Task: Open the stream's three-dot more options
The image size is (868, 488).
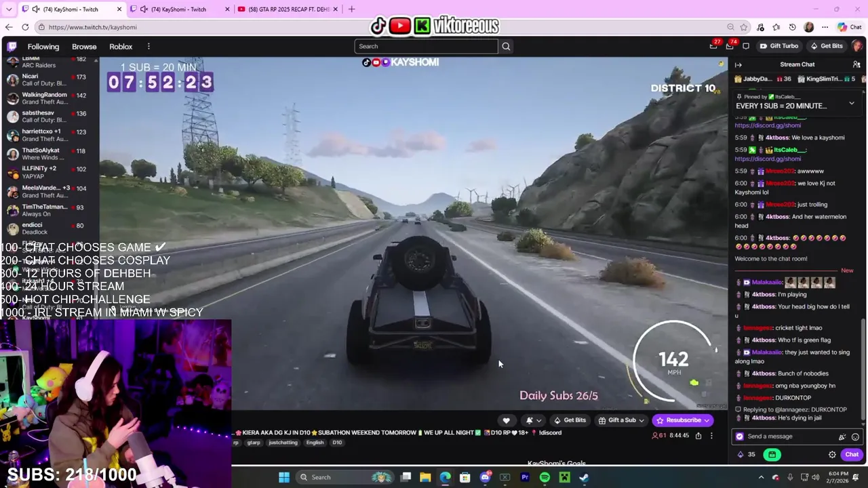Action: [x=711, y=436]
